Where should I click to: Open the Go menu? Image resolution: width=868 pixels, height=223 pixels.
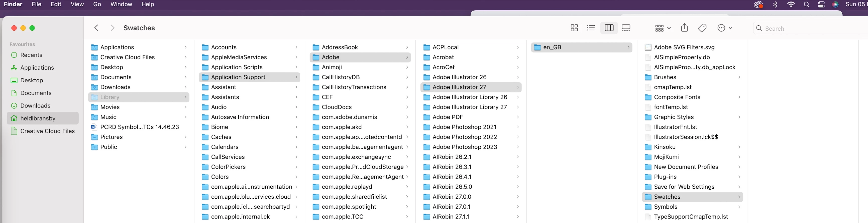point(97,4)
